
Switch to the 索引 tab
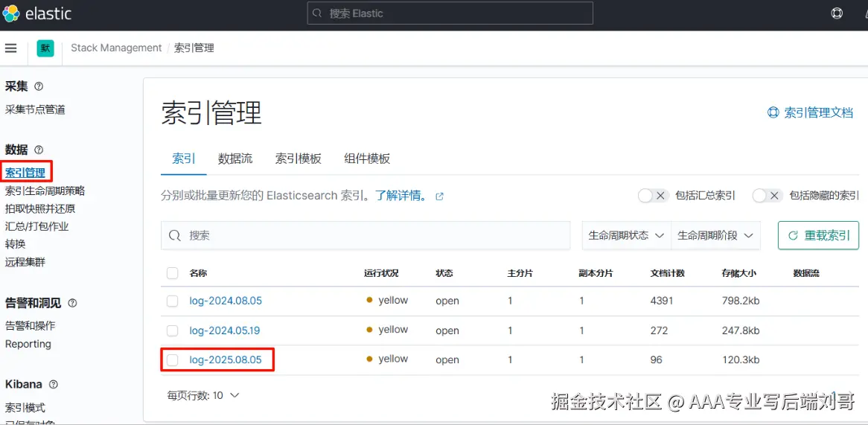pyautogui.click(x=184, y=159)
